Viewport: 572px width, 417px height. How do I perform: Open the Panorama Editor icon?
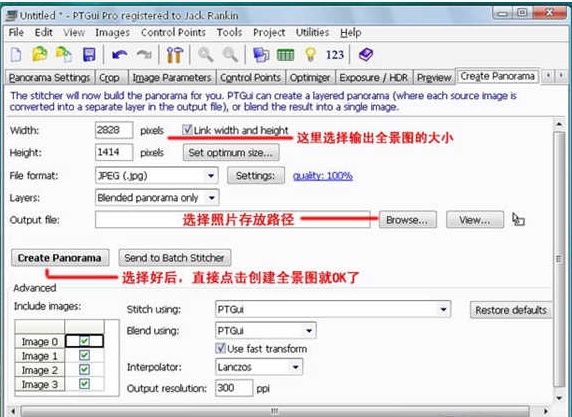tap(261, 55)
